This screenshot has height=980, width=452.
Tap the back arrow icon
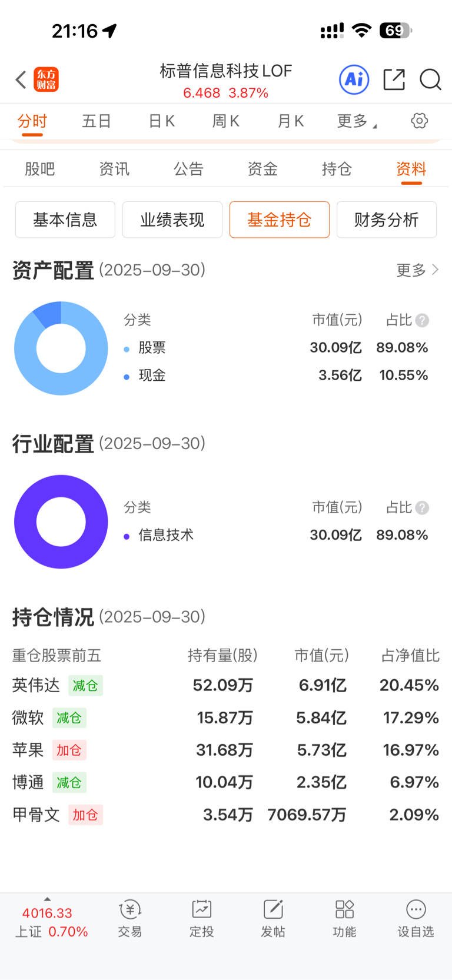(x=21, y=79)
